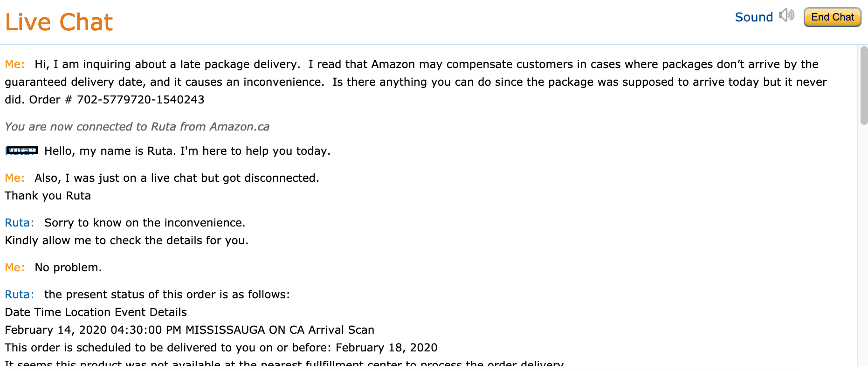Image resolution: width=868 pixels, height=371 pixels.
Task: Click the 'Ruta:' label in blue text
Action: (x=19, y=222)
